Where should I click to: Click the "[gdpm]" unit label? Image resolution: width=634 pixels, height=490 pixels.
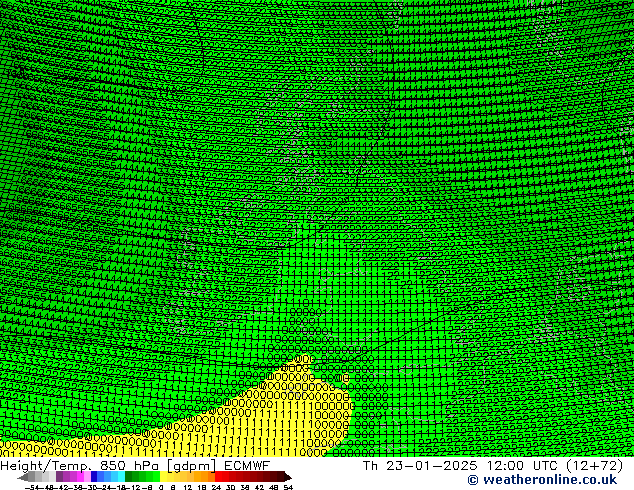(188, 465)
